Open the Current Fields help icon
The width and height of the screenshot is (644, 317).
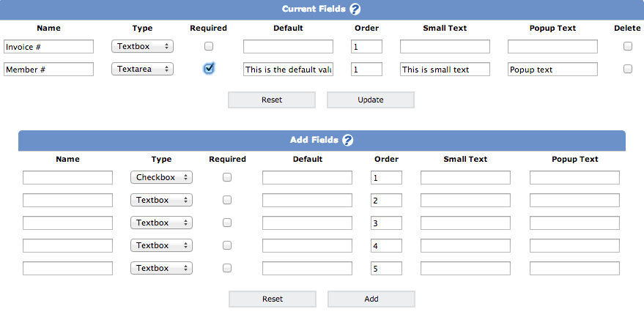coord(355,9)
